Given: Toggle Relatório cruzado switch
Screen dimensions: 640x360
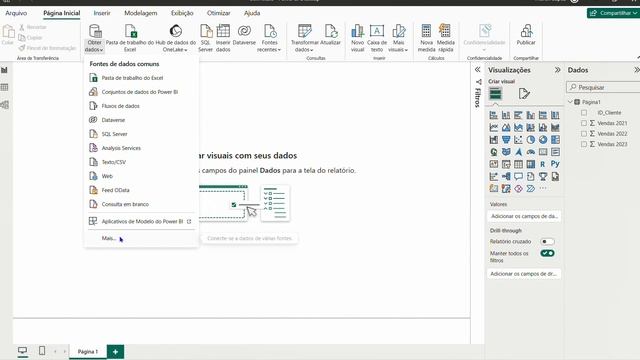Looking at the screenshot, I should pyautogui.click(x=547, y=242).
